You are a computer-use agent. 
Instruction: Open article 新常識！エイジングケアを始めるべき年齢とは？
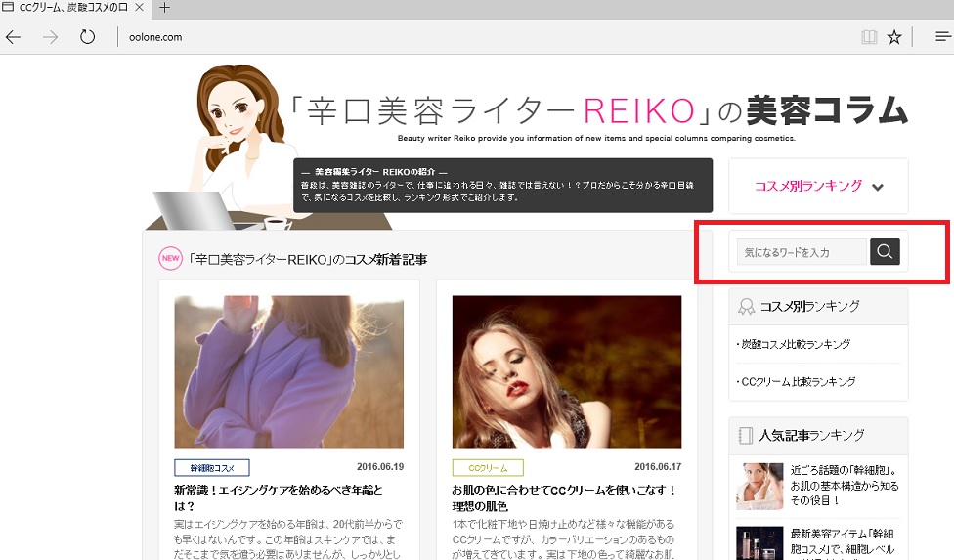279,498
